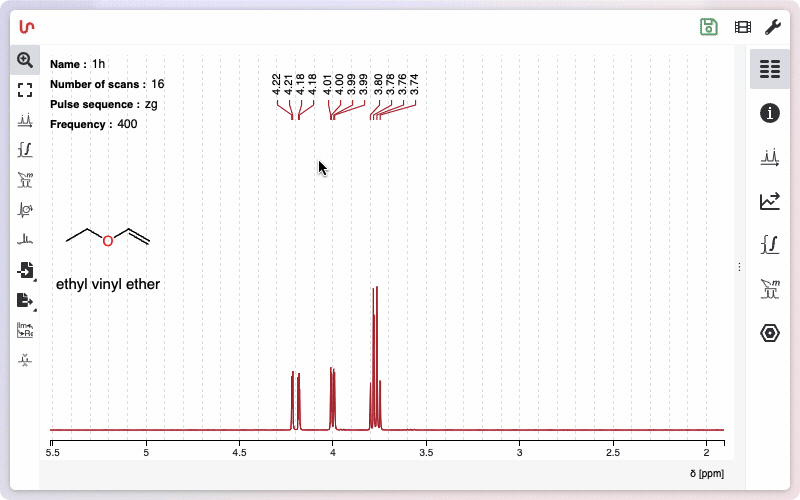Image resolution: width=800 pixels, height=500 pixels.
Task: Click the baseline/spectrum alignment icon on left
Action: pyautogui.click(x=25, y=240)
